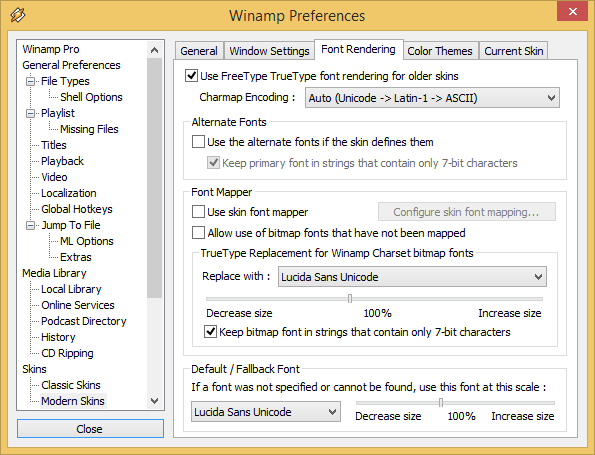595x455 pixels.
Task: Open Shell Options preferences page
Action: [91, 97]
